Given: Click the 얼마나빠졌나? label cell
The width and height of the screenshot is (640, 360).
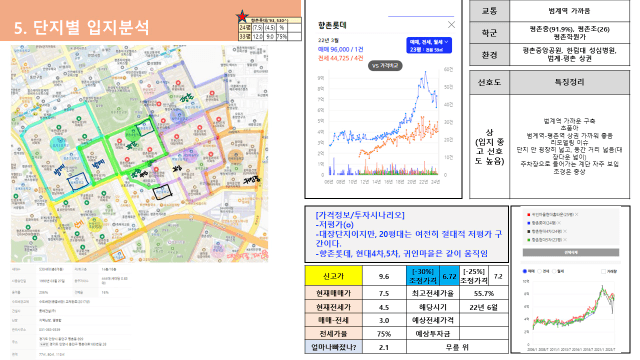Looking at the screenshot, I should click(333, 347).
